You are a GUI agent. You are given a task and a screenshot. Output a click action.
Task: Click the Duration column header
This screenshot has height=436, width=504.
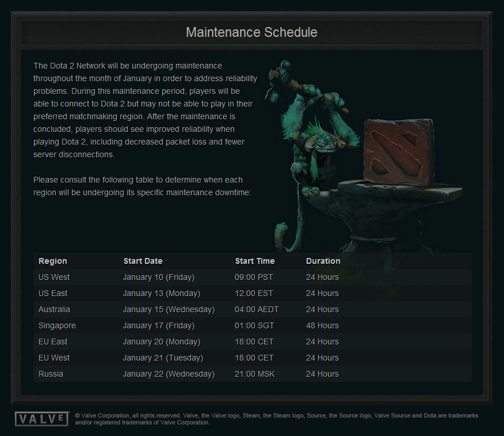click(323, 261)
